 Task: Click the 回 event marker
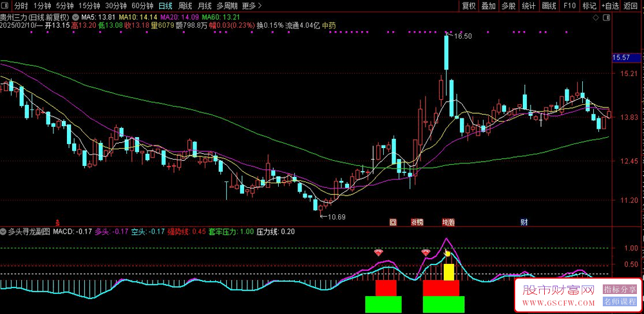(393, 223)
